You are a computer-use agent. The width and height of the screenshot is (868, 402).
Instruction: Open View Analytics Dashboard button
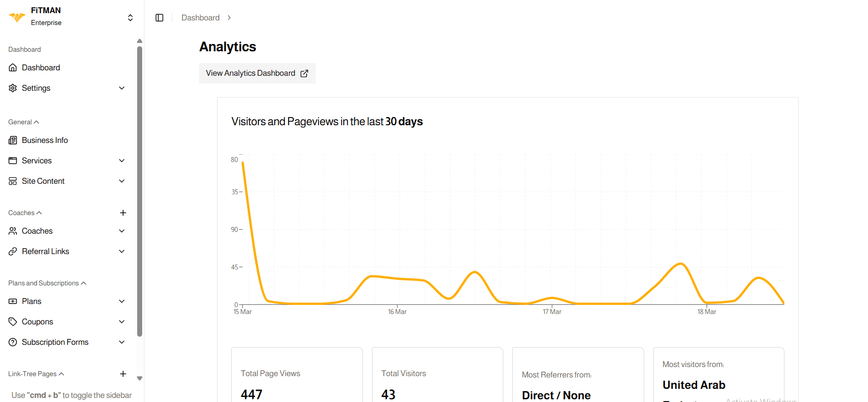point(257,73)
